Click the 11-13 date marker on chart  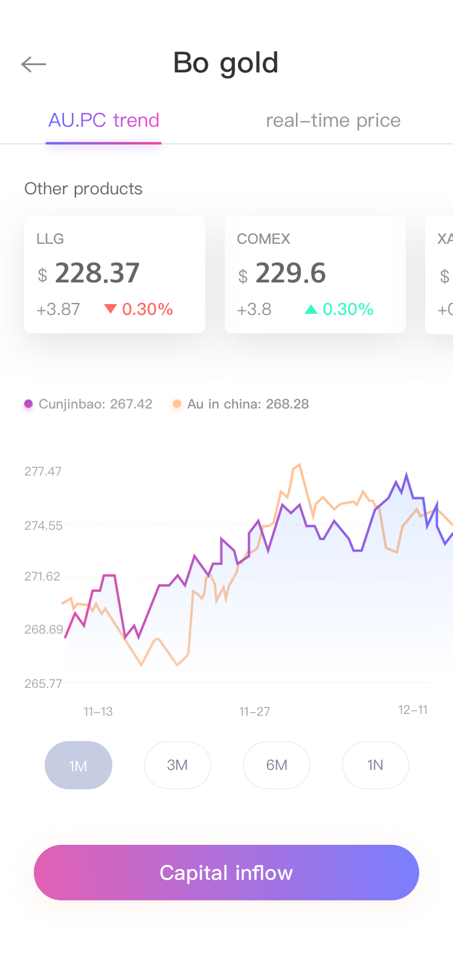click(98, 711)
